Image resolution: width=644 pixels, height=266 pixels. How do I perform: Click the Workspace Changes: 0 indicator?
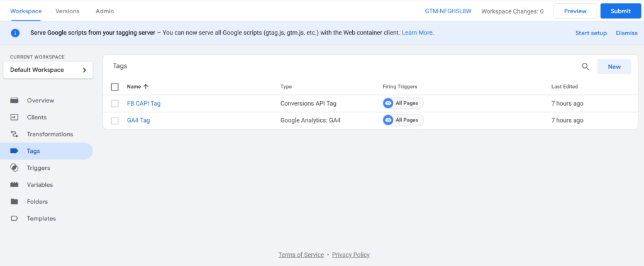tap(512, 11)
